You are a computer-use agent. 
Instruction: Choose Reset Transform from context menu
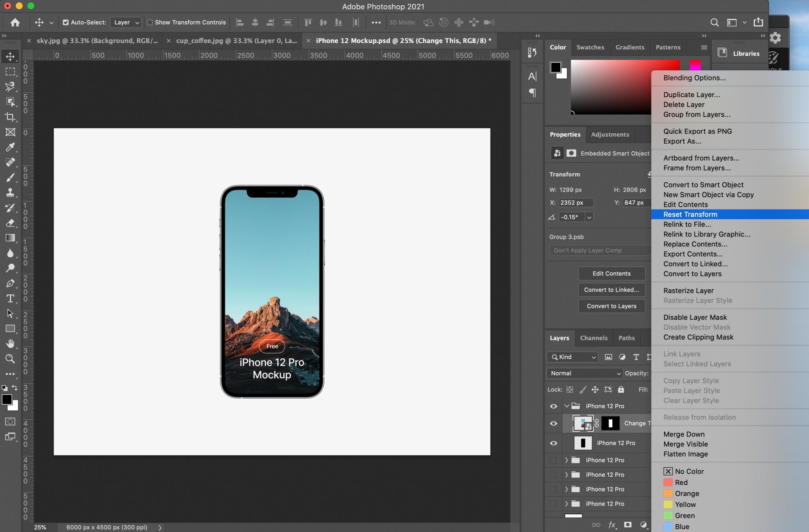(x=690, y=214)
